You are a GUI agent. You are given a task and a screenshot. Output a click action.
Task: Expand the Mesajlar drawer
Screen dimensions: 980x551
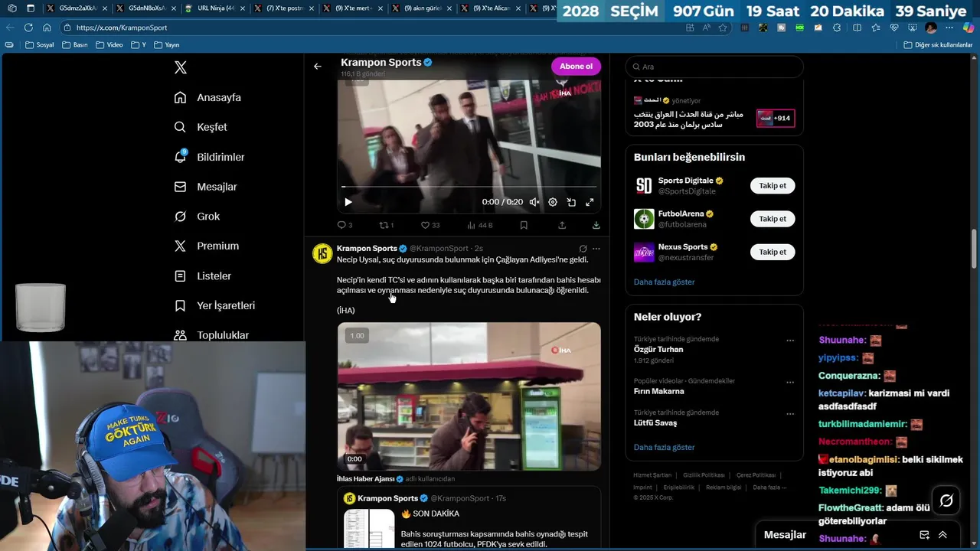[x=942, y=535]
